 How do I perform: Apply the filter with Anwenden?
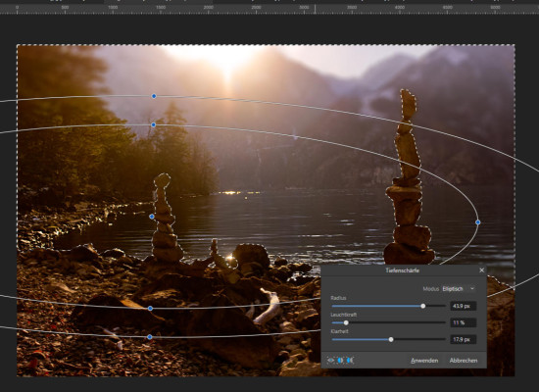424,361
